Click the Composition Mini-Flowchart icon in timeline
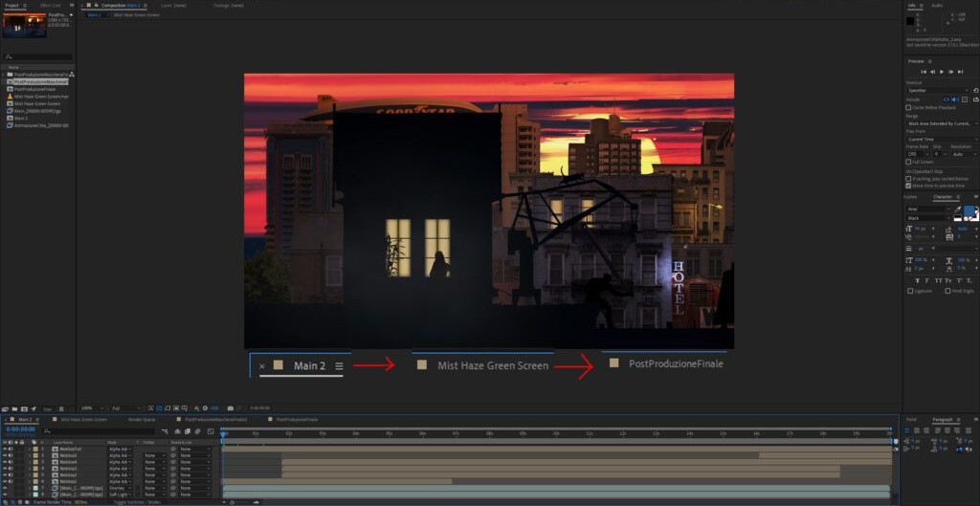 pos(165,431)
